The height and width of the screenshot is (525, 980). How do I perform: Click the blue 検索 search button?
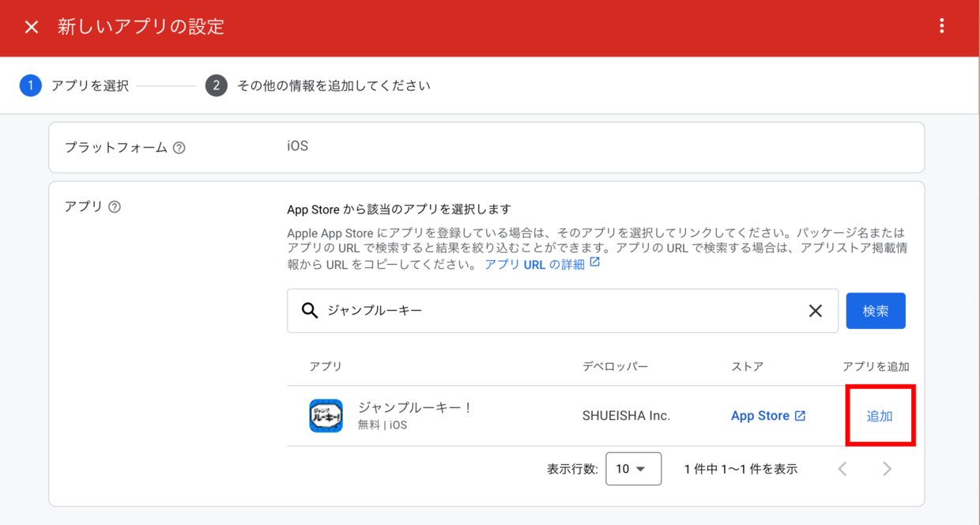point(876,311)
